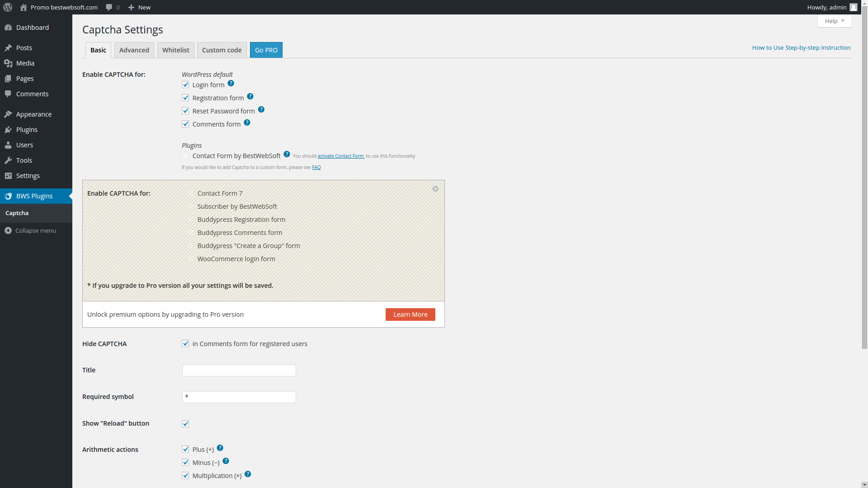
Task: Click the help icon beside Reset Password form
Action: 261,109
